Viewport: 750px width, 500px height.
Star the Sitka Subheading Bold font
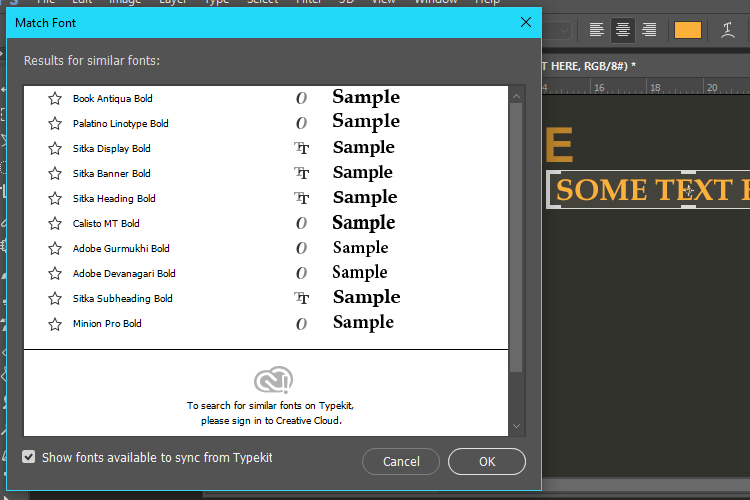(x=55, y=299)
